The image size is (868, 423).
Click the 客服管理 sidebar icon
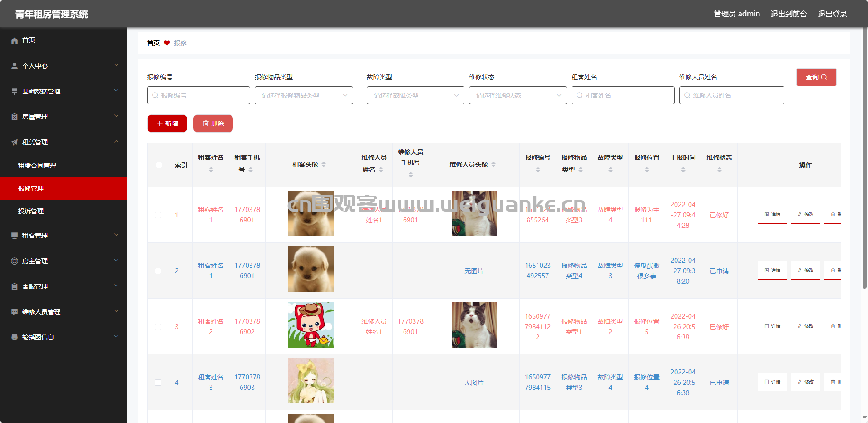(x=15, y=286)
